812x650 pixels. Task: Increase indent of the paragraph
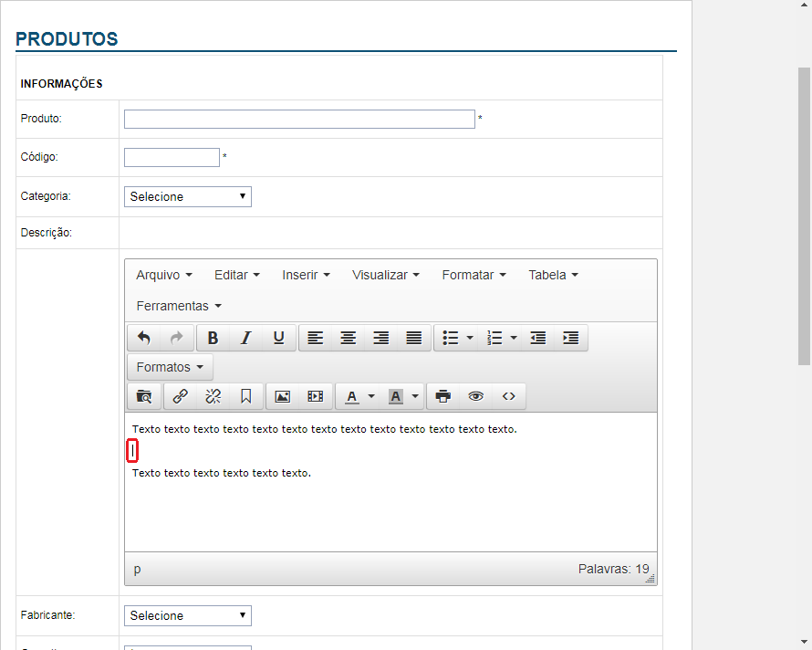[x=571, y=338]
